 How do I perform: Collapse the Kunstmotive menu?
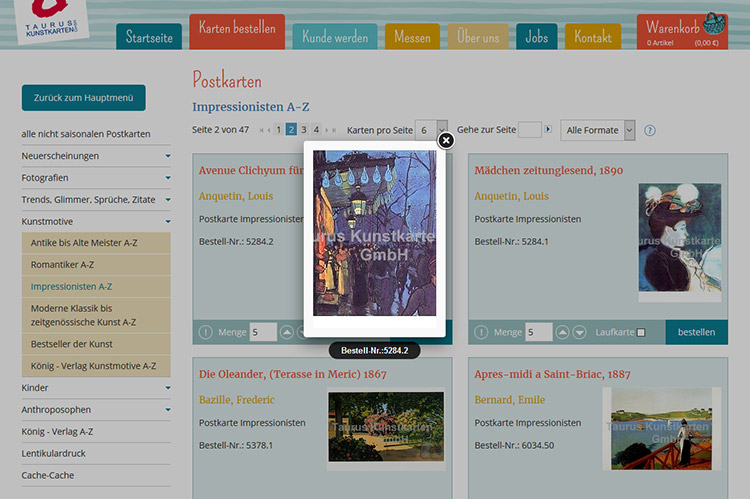[x=168, y=222]
